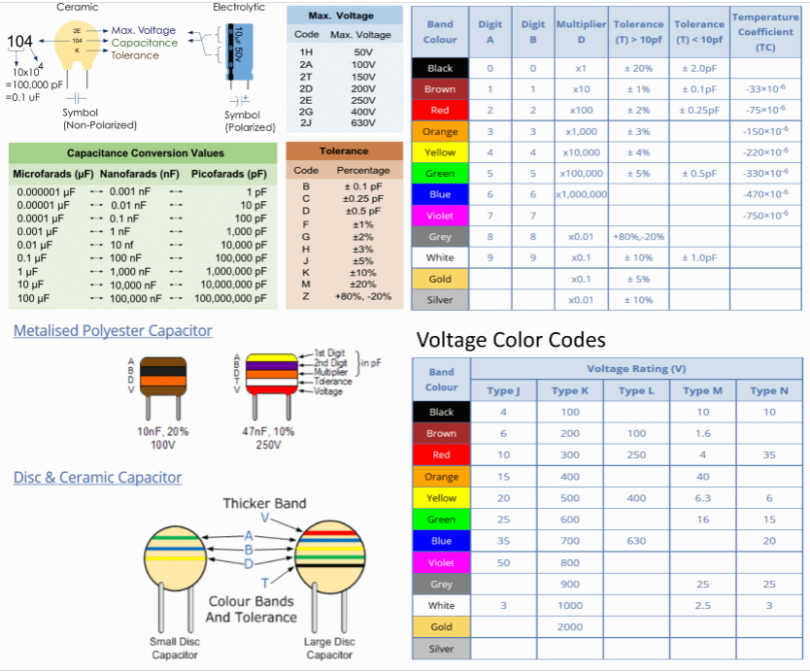
Task: Select the non-polarized capacitor symbol
Action: coord(78,99)
